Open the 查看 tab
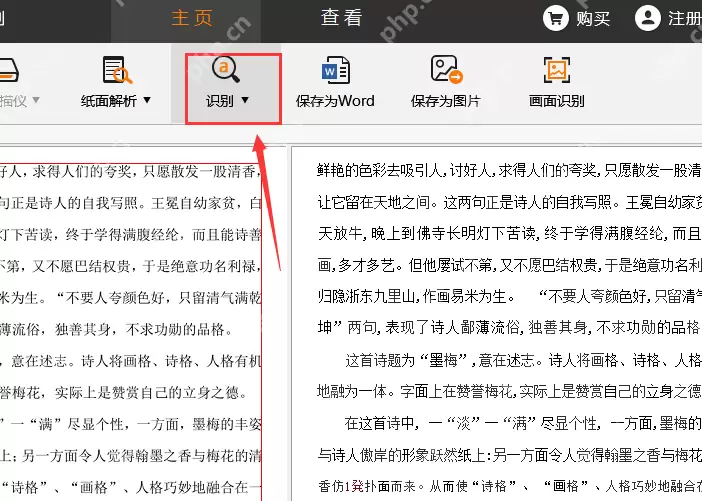The width and height of the screenshot is (702, 501). 341,18
